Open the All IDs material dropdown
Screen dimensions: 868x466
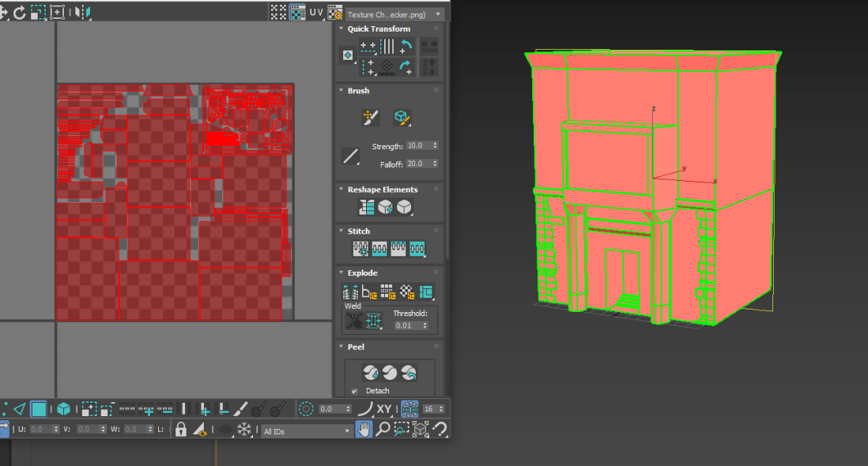[307, 431]
